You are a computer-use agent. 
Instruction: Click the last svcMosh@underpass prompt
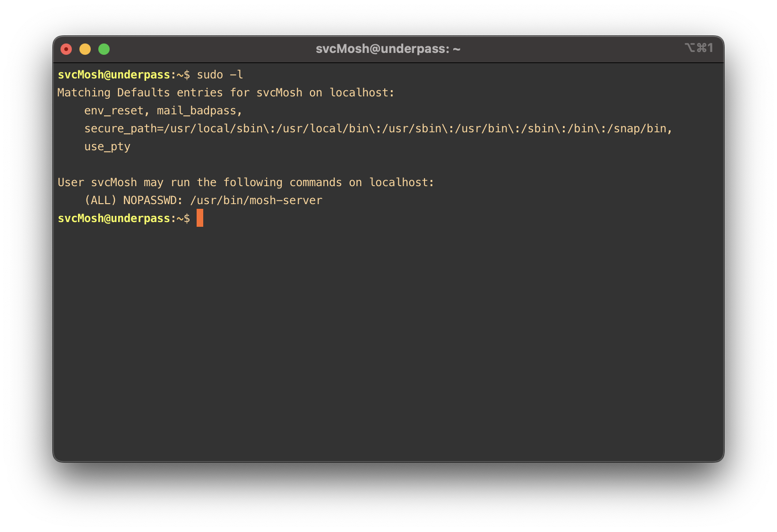tap(113, 218)
